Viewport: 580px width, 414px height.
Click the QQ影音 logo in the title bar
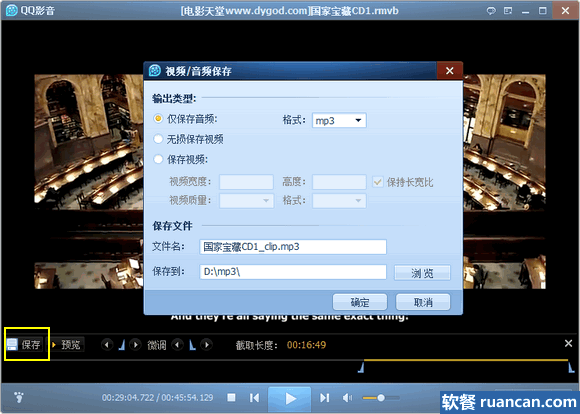tap(11, 10)
